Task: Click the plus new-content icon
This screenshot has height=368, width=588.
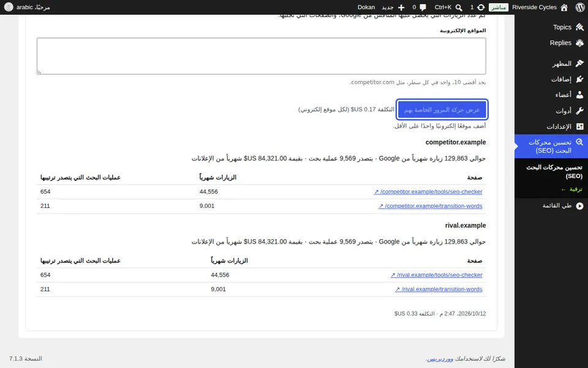Action: point(401,7)
